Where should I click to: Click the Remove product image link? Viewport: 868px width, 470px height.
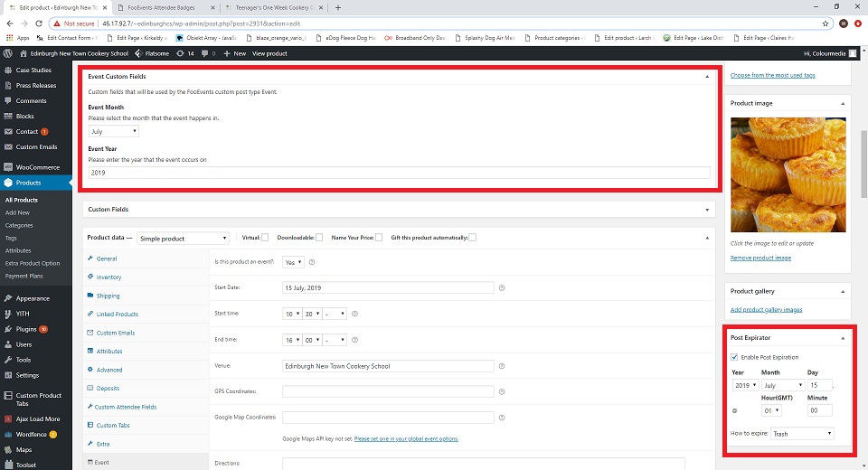(760, 258)
